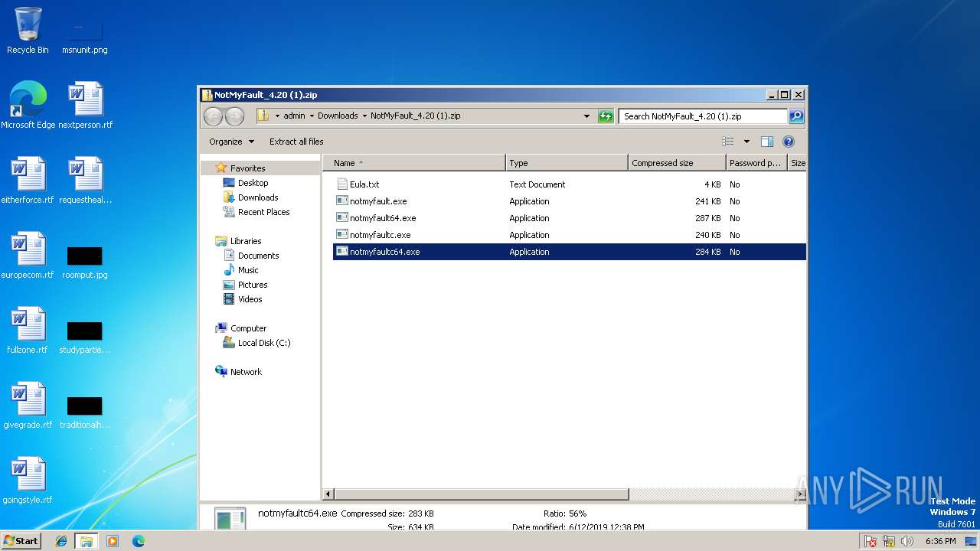Open the Pictures library
Image resolution: width=980 pixels, height=551 pixels.
pos(253,285)
